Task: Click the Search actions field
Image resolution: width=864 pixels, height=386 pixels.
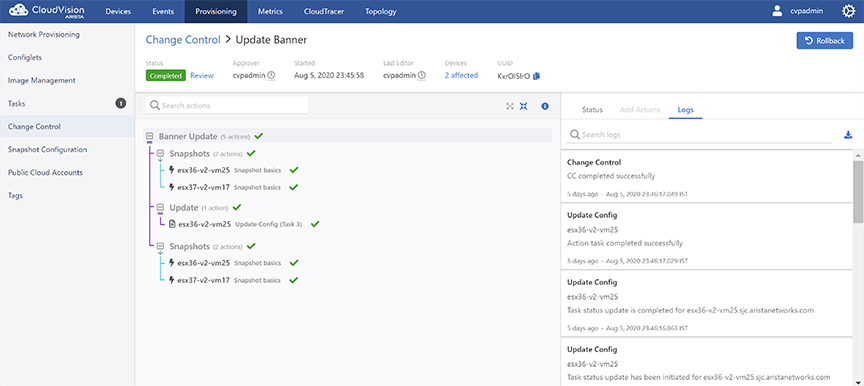Action: tap(226, 105)
